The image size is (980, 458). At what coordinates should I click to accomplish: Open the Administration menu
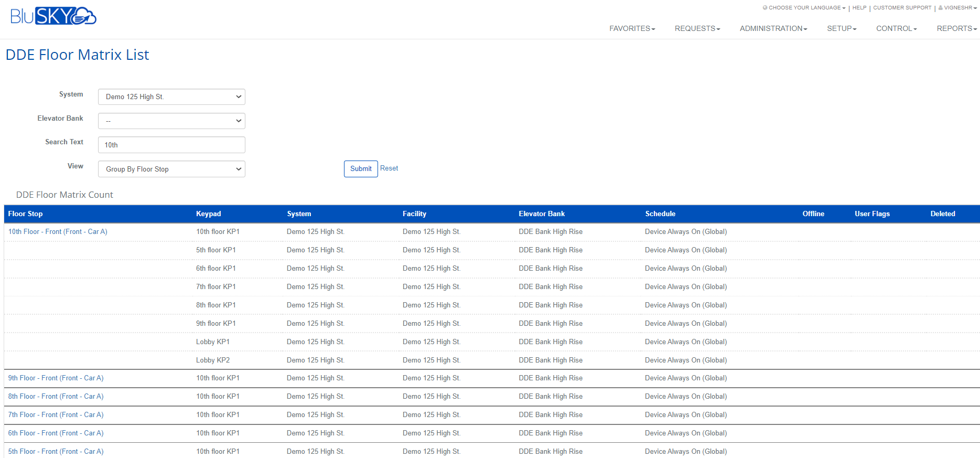click(773, 28)
